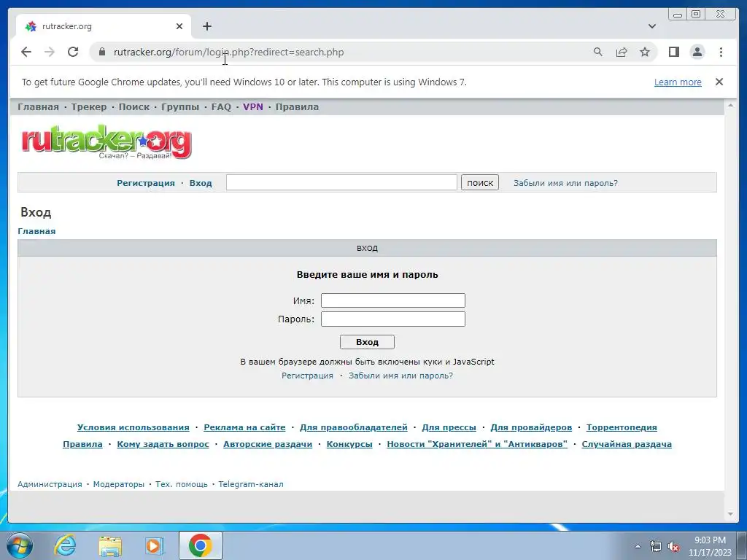
Task: Open a new tab with plus button
Action: click(206, 26)
